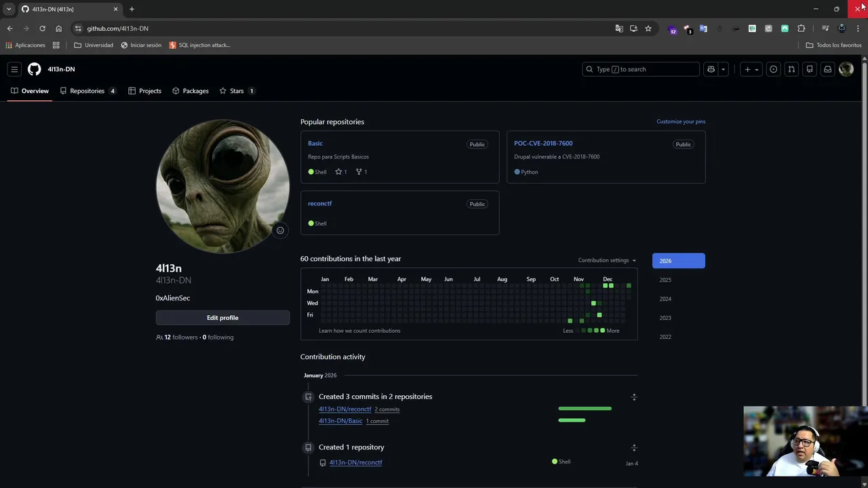Image resolution: width=868 pixels, height=488 pixels.
Task: Open the Create new plus dropdown
Action: click(x=751, y=69)
